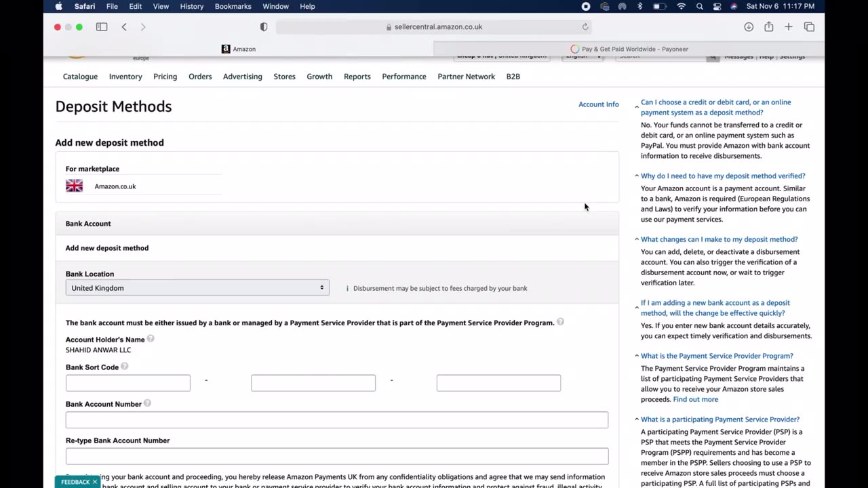Click the SHAHID ANWAR LLC name text
This screenshot has width=868, height=488.
pos(98,350)
